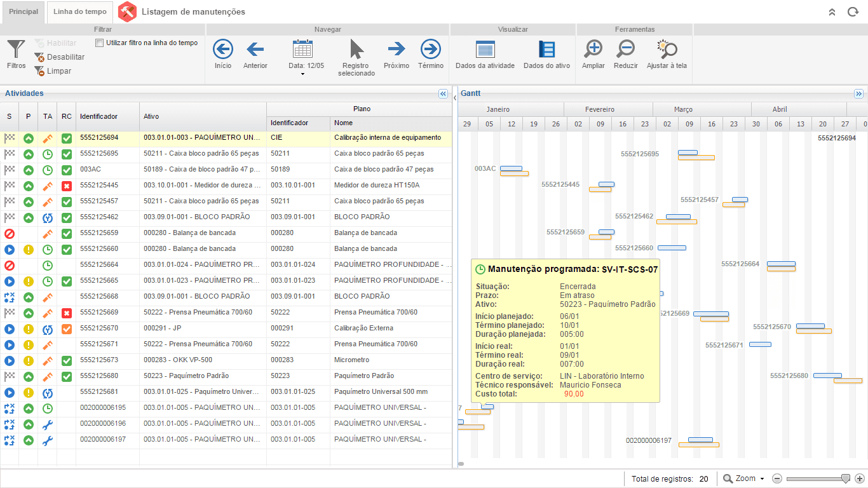The height and width of the screenshot is (488, 868).
Task: Enable Utilizar filtro na linha do tempo
Action: pyautogui.click(x=99, y=43)
